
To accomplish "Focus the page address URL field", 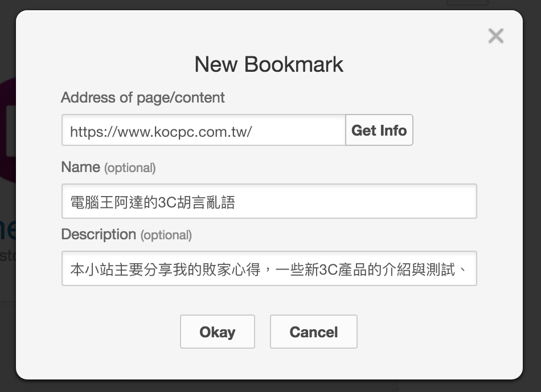I will point(203,130).
